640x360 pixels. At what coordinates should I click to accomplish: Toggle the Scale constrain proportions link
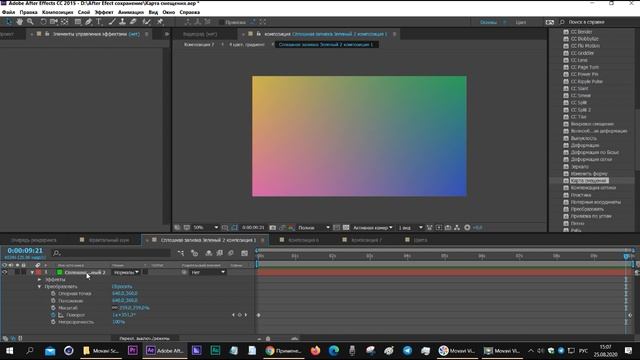click(x=115, y=308)
